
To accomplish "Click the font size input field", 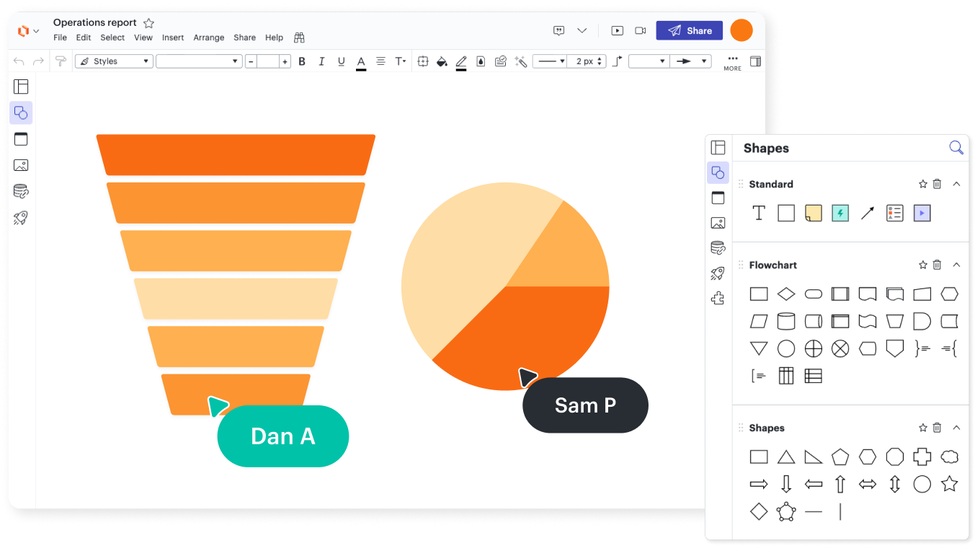I will [268, 61].
